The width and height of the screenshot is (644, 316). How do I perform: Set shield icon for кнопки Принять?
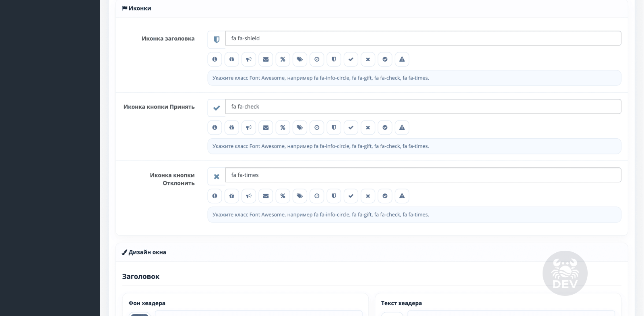point(334,127)
